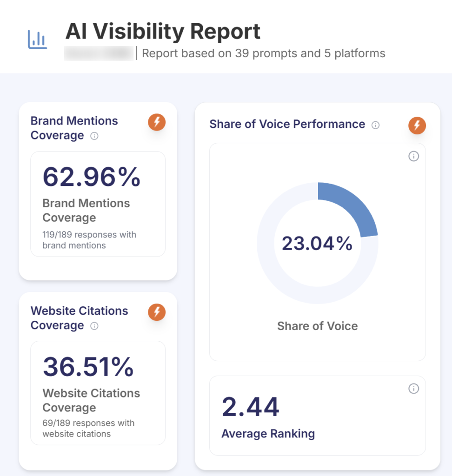Screen dimensions: 452x476
Task: Click the info icon inside the donut chart card
Action: click(413, 157)
